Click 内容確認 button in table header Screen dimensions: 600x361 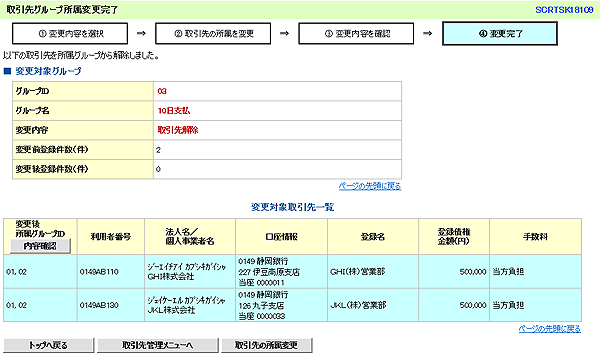point(40,246)
